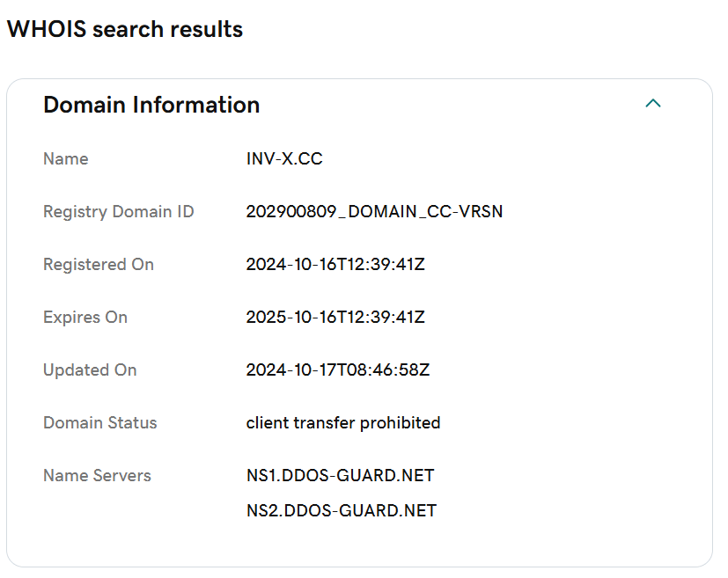Viewport: 728px width, 578px height.
Task: Click the Expires On timestamp 2025-10-16
Action: pyautogui.click(x=335, y=318)
